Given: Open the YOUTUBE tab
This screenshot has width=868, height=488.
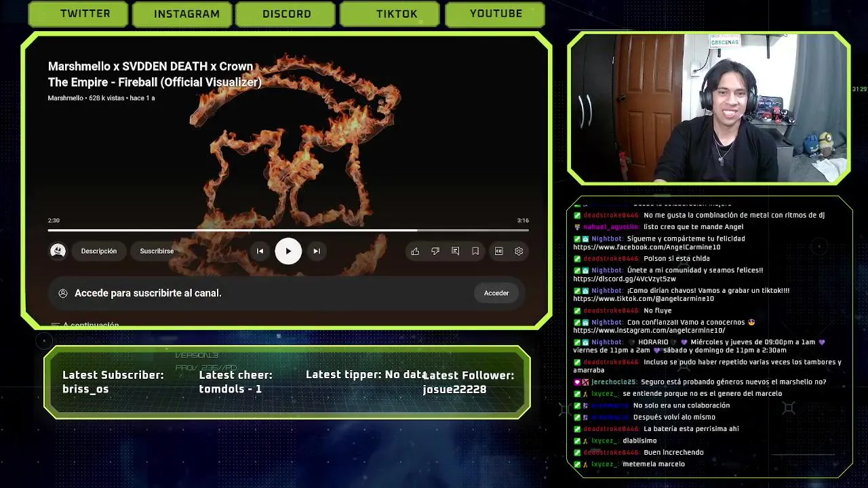Looking at the screenshot, I should (x=495, y=14).
